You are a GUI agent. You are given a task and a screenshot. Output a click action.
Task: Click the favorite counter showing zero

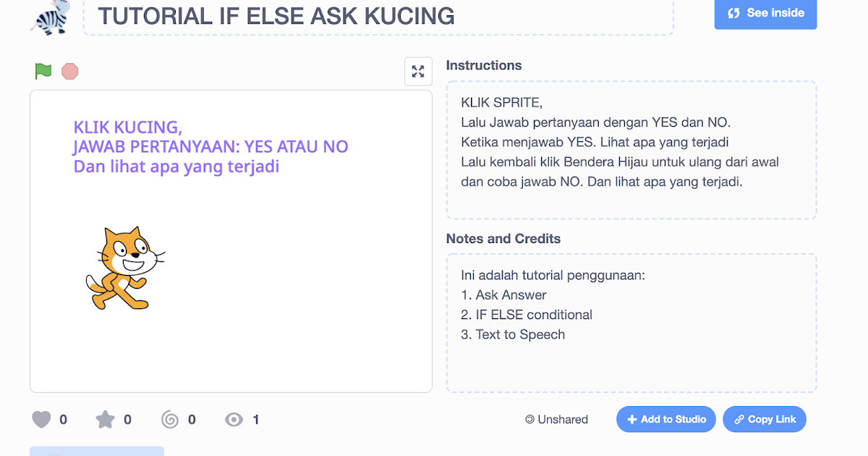coord(127,419)
